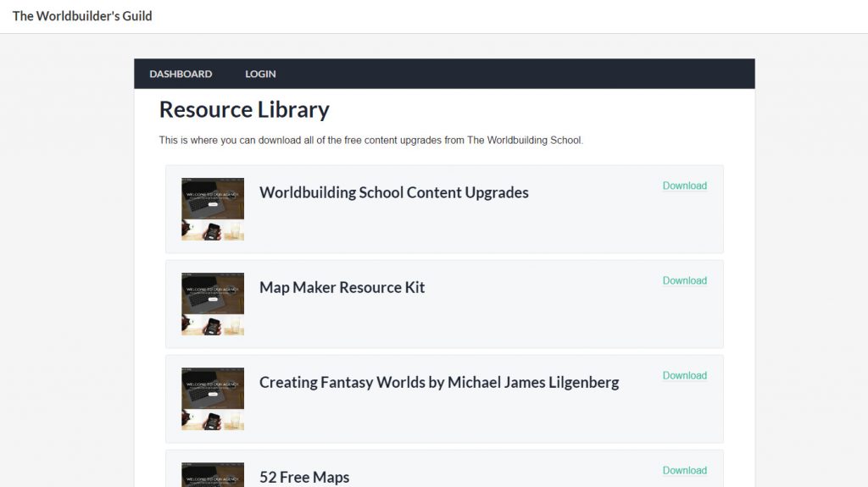Open the 52 Free Maps thumbnail image
This screenshot has width=868, height=487.
pyautogui.click(x=213, y=475)
